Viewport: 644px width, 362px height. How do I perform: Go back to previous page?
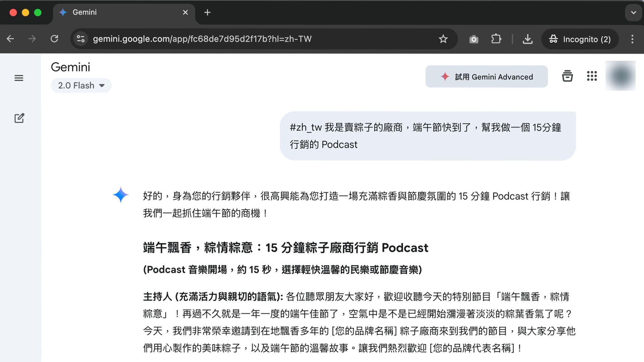tap(10, 39)
